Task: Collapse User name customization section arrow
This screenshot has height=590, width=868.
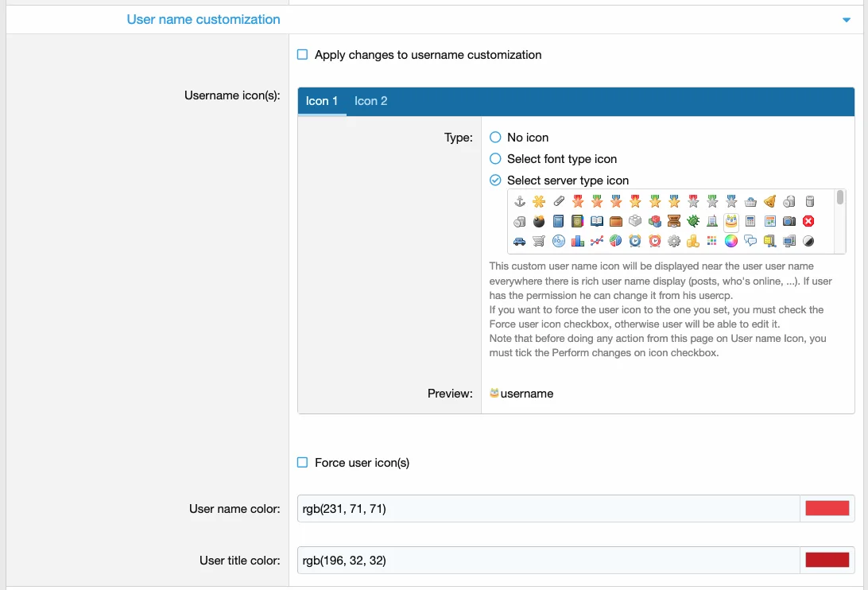Action: [x=847, y=20]
